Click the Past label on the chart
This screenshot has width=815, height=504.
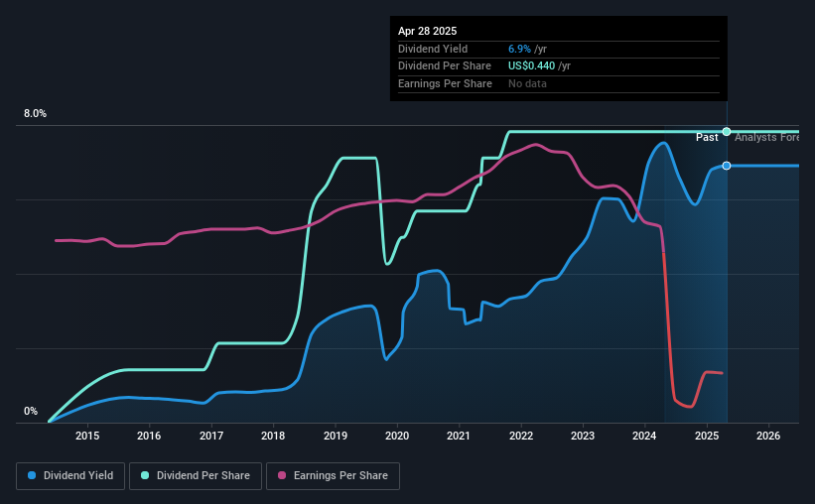[x=707, y=137]
